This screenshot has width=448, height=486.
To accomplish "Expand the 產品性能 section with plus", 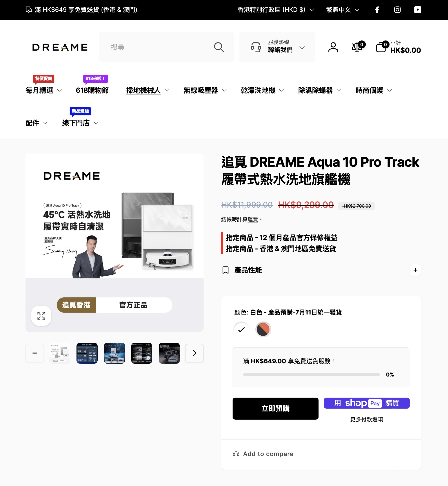I will click(x=415, y=270).
